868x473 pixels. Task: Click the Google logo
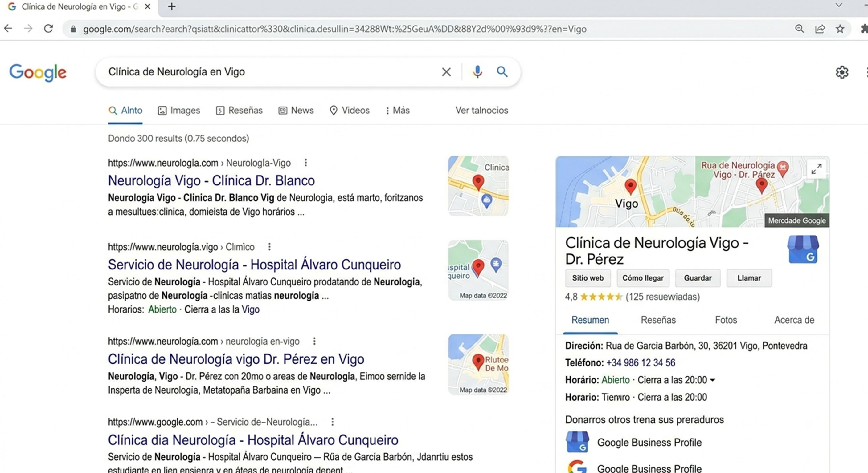pyautogui.click(x=38, y=72)
